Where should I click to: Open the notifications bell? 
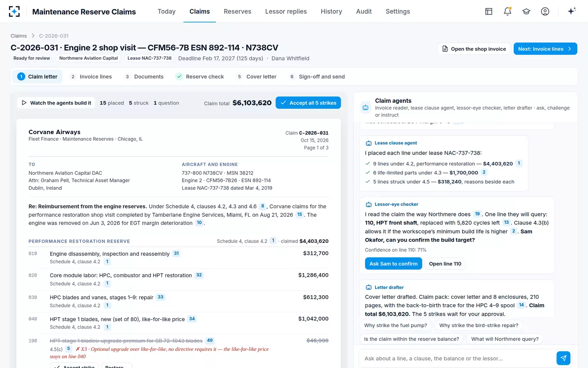tap(508, 11)
